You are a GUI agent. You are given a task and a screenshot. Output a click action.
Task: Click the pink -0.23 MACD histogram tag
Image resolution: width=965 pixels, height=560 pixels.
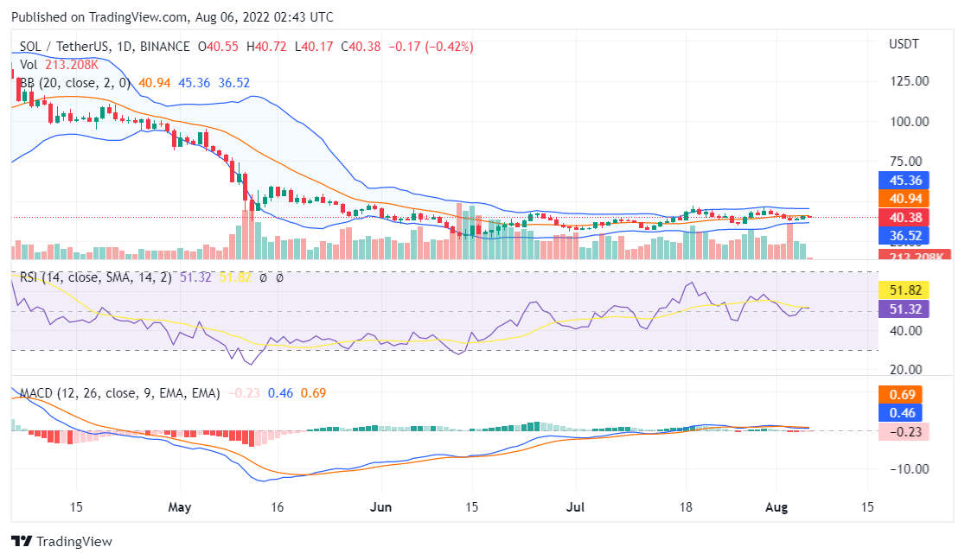tap(903, 431)
